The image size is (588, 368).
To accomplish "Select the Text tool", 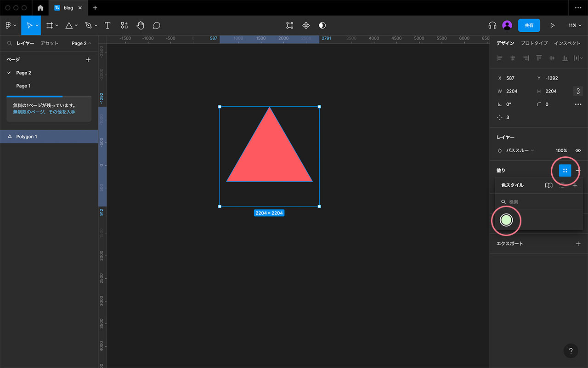I will (107, 25).
